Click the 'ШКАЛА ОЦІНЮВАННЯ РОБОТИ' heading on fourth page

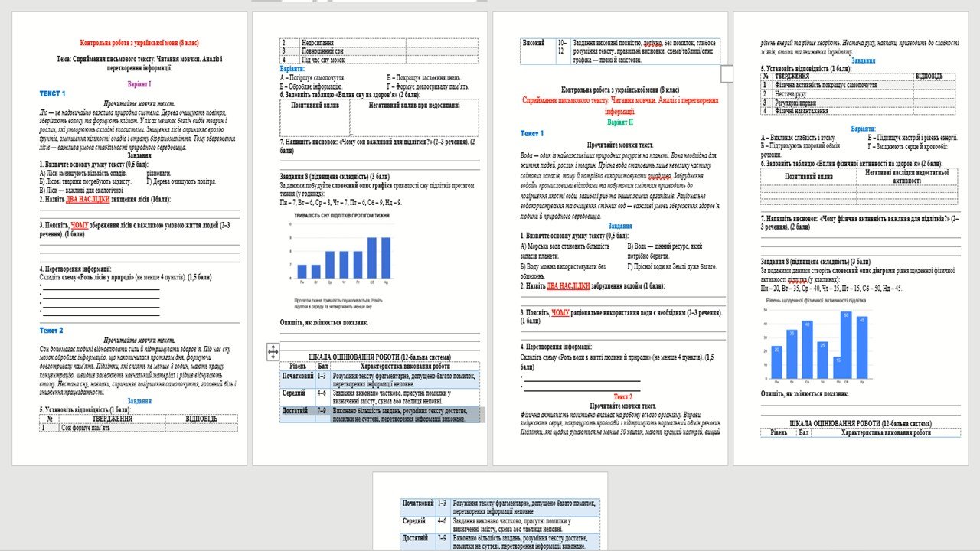click(860, 422)
